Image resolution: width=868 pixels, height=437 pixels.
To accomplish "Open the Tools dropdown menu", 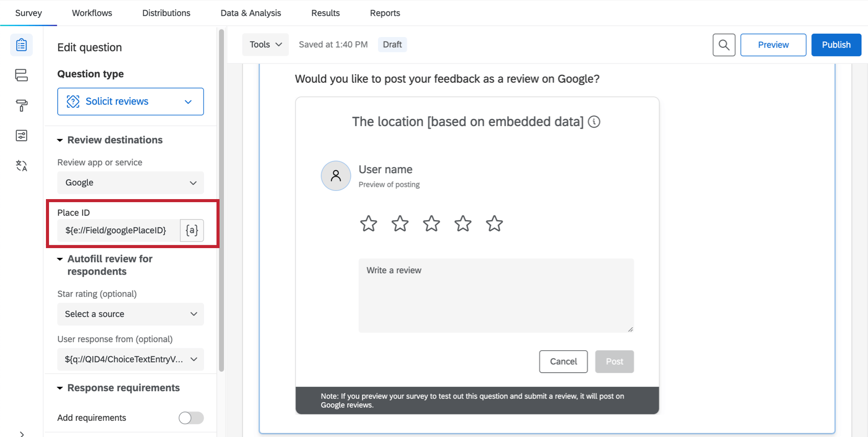I will 266,44.
